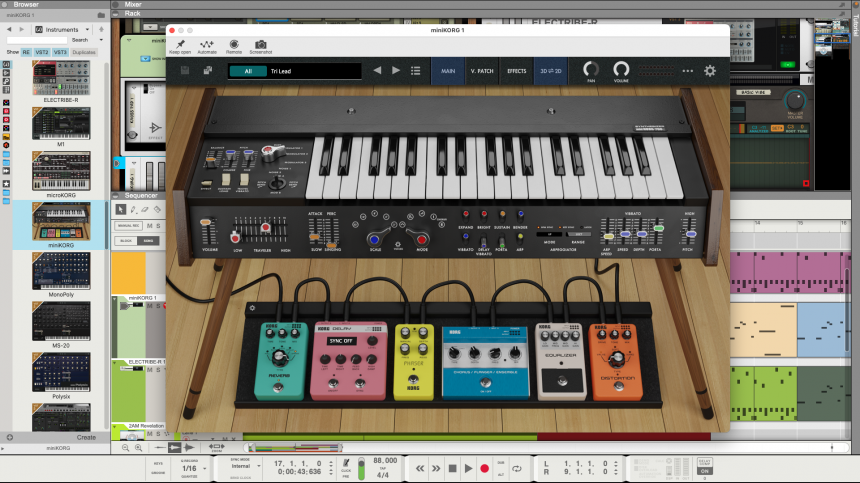Click the Tri Lead preset name
860x483 pixels.
click(x=281, y=71)
